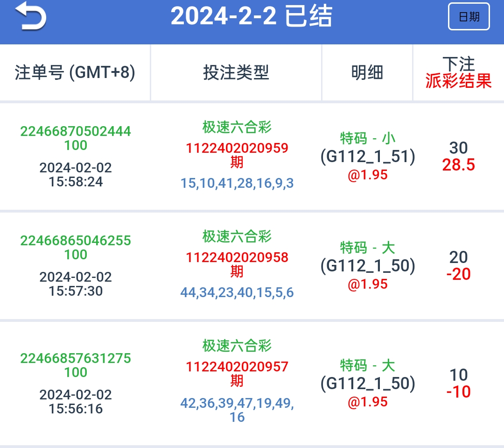Image resolution: width=504 pixels, height=448 pixels.
Task: Tap draw period 1122402020958
Action: [x=237, y=258]
